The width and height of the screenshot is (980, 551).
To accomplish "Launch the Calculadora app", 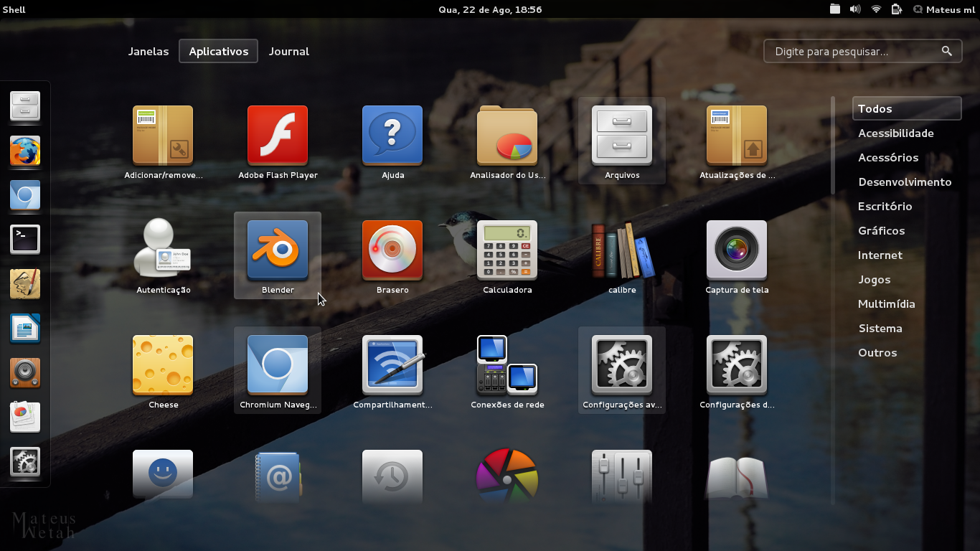I will pos(507,257).
